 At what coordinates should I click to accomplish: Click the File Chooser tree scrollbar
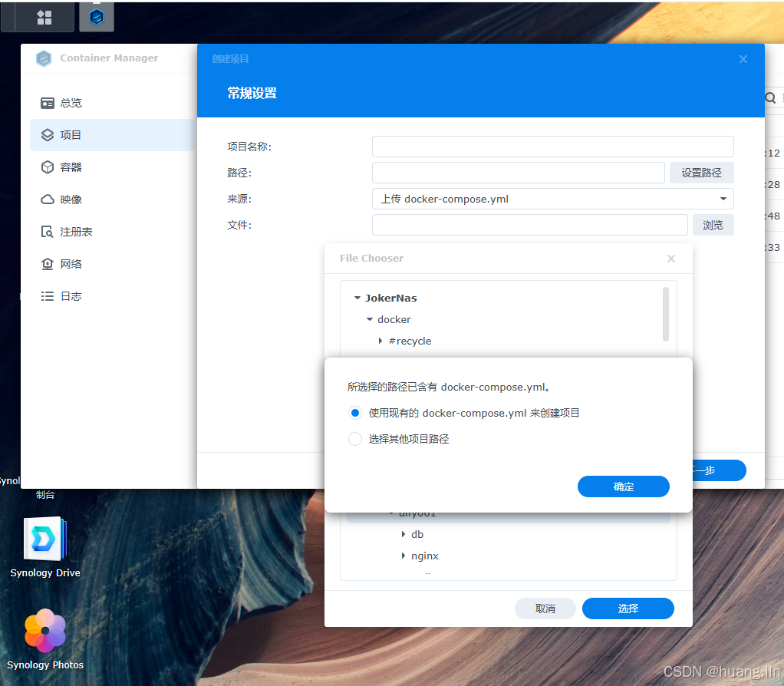[666, 315]
